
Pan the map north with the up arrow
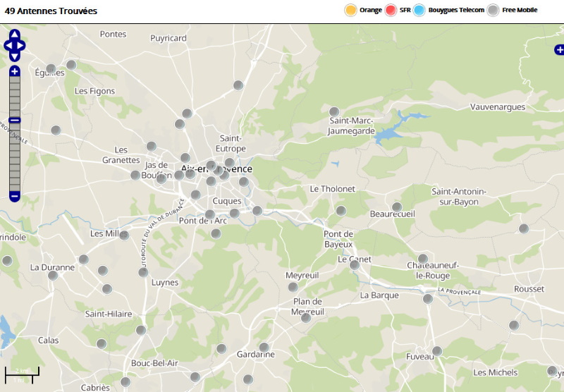coord(15,35)
